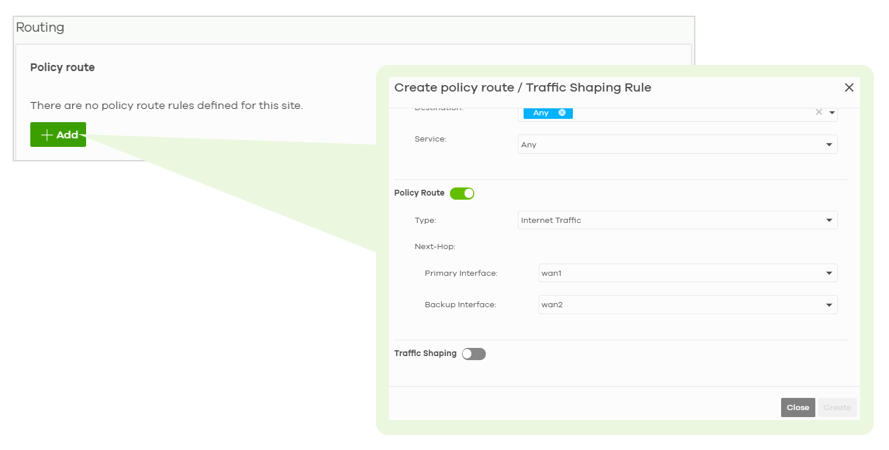Click the no policy route rules message
The width and height of the screenshot is (889, 450).
click(x=166, y=105)
